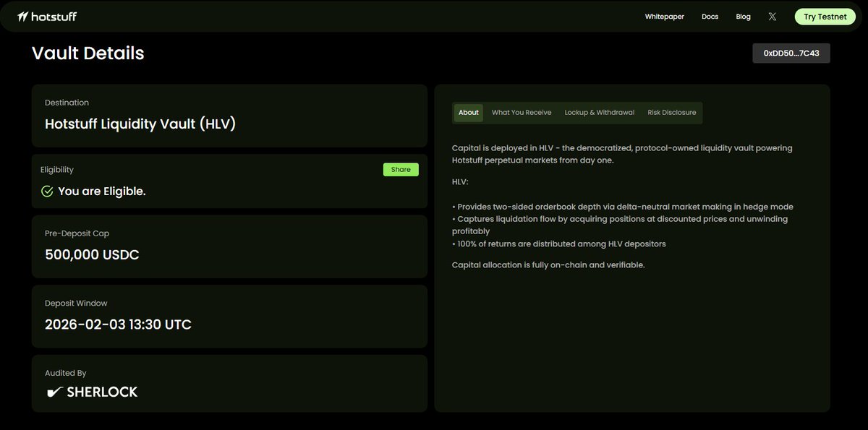Screen dimensions: 868x430
Task: Click the 0xDD50...7C43 wallet address button
Action: click(x=791, y=53)
